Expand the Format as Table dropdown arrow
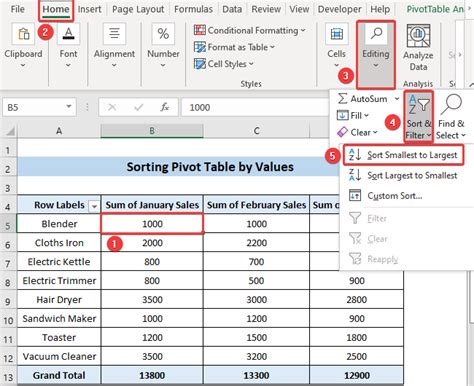Viewport: 474px width, 386px height. (272, 47)
